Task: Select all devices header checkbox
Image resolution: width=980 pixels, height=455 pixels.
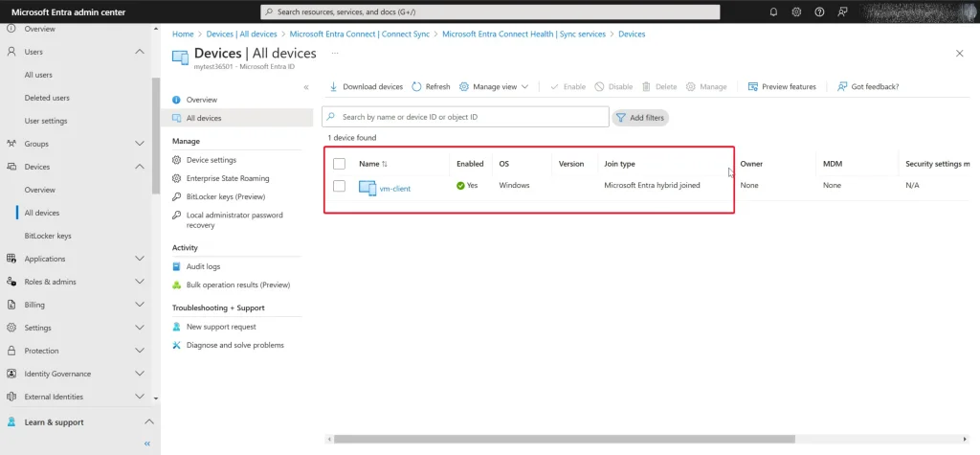Action: tap(340, 164)
